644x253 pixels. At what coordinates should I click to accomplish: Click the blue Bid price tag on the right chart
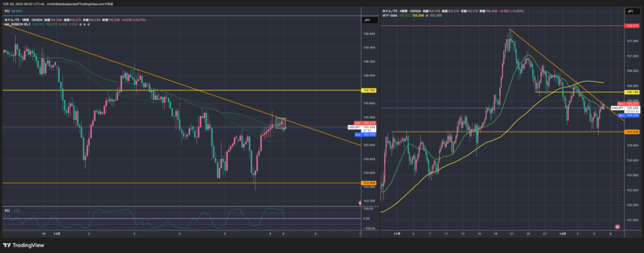[x=620, y=116]
